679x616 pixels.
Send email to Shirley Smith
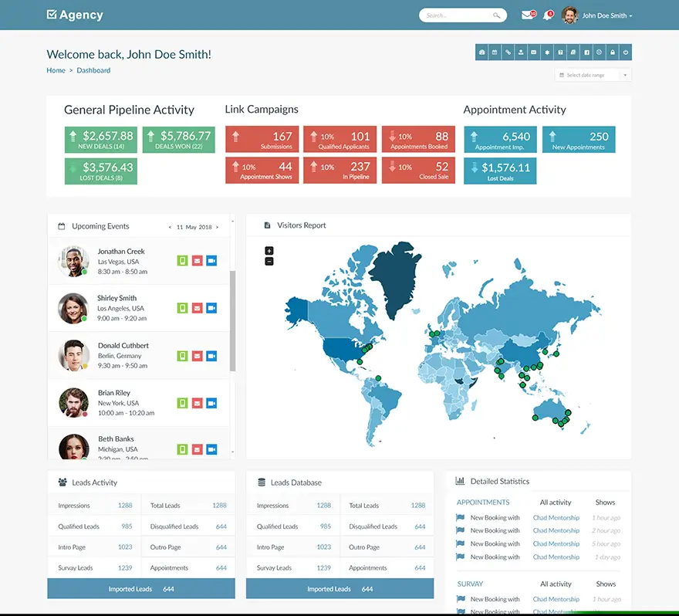click(x=197, y=308)
